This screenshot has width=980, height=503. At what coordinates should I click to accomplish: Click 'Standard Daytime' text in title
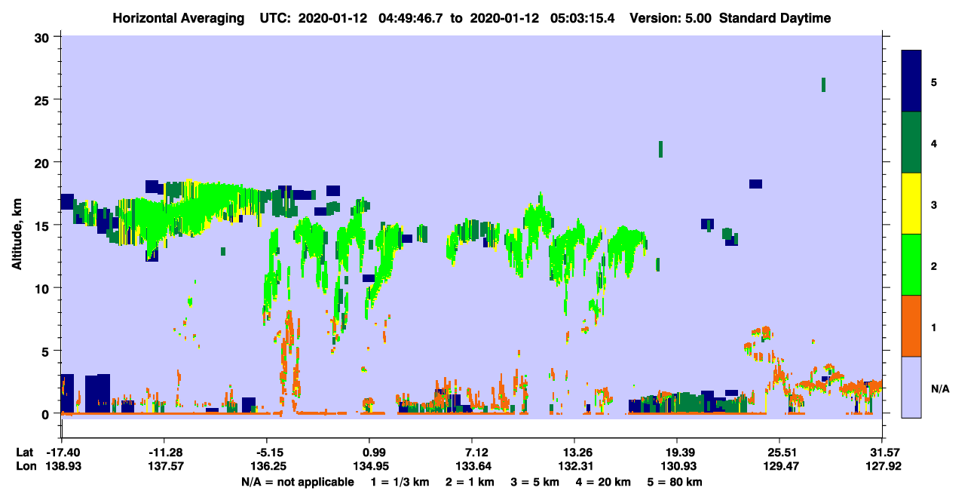775,18
